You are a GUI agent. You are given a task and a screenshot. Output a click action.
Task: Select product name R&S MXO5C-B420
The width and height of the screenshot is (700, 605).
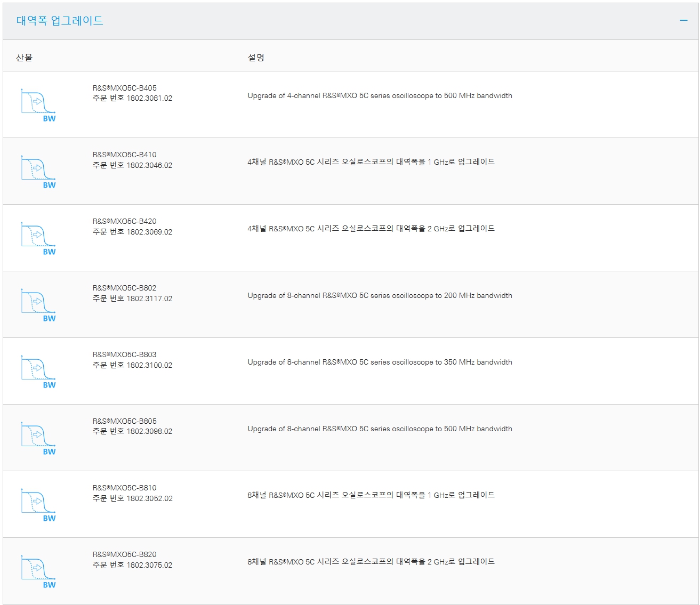pyautogui.click(x=125, y=221)
